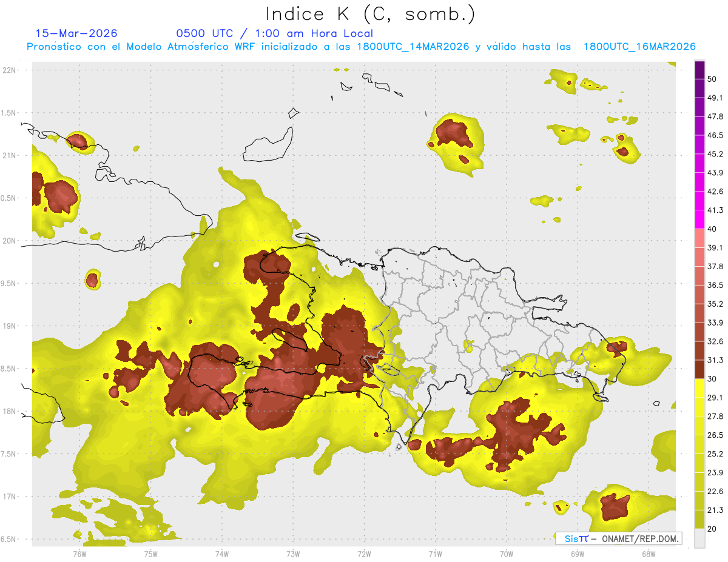728x562 pixels.
Task: Click the colorbar value 31.3
Action: click(715, 360)
